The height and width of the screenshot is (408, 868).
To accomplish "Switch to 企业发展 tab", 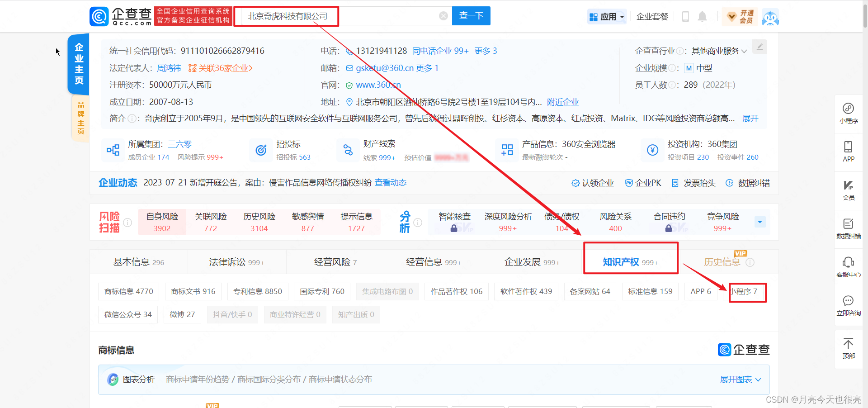I will [532, 262].
